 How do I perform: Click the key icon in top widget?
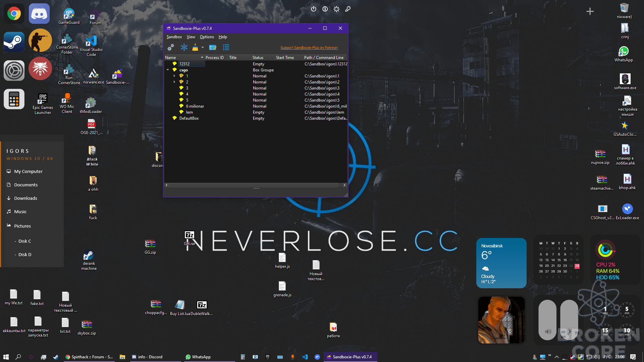[348, 9]
